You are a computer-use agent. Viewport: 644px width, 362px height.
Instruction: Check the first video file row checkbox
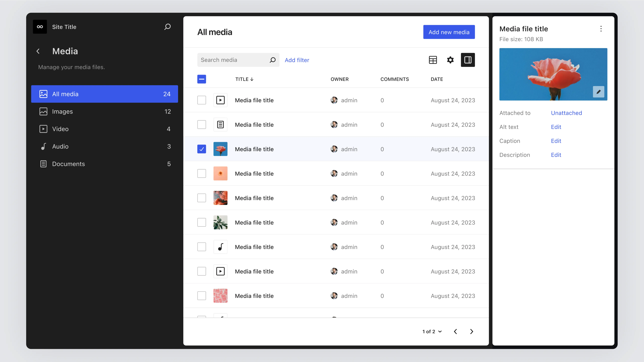pos(202,100)
